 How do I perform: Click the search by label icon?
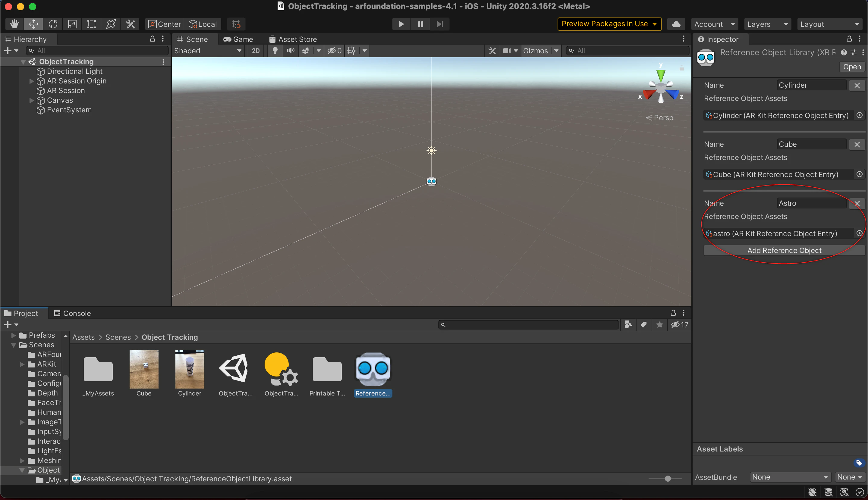point(643,324)
